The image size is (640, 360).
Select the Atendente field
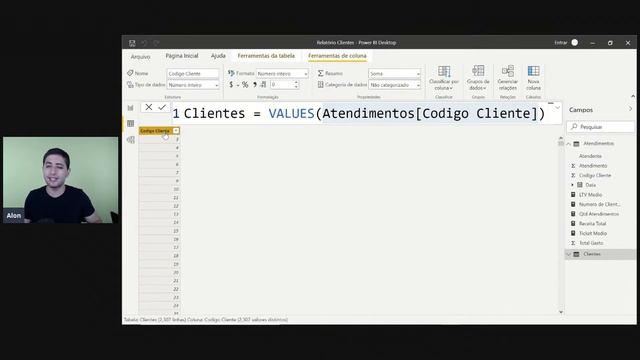point(590,156)
